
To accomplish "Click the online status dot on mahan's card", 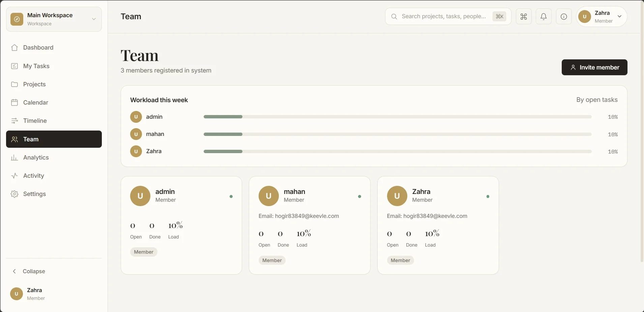I will (359, 196).
